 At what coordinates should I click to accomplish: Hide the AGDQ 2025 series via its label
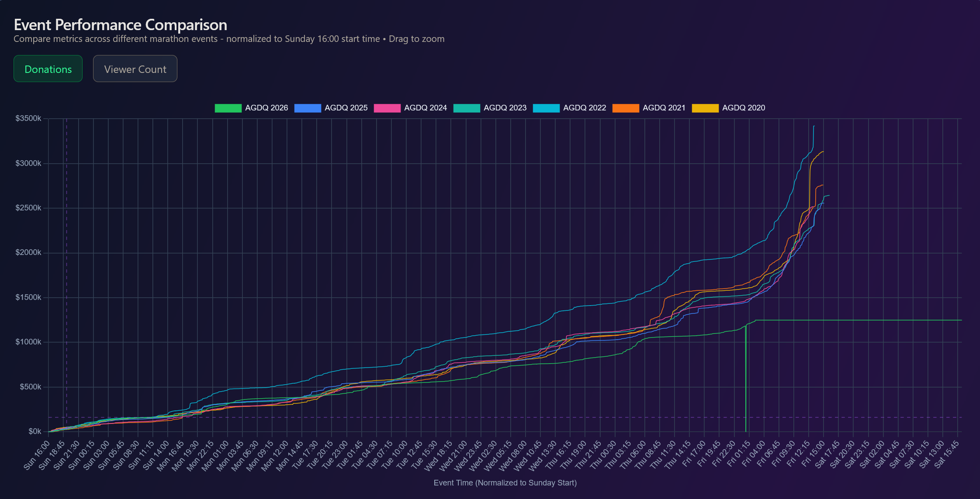pos(346,108)
